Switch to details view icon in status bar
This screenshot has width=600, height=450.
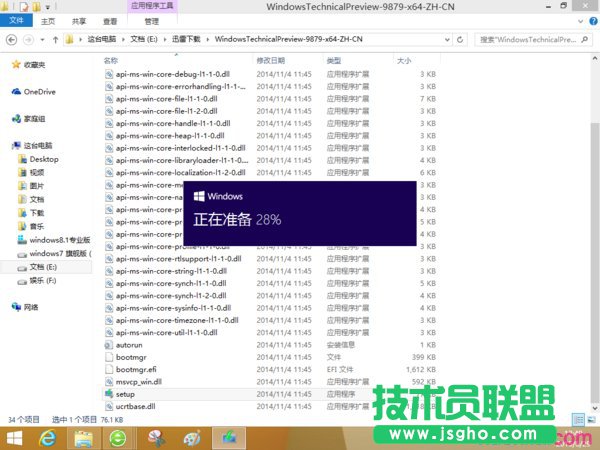point(578,420)
